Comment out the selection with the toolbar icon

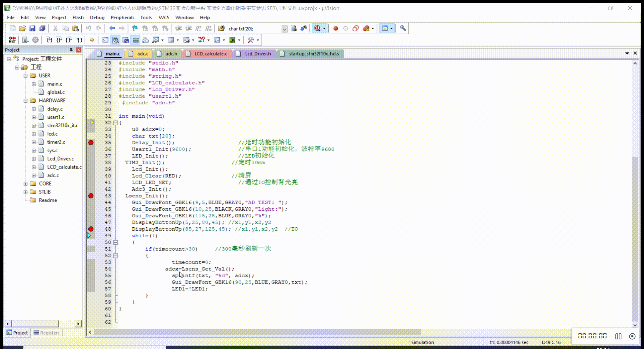click(199, 29)
